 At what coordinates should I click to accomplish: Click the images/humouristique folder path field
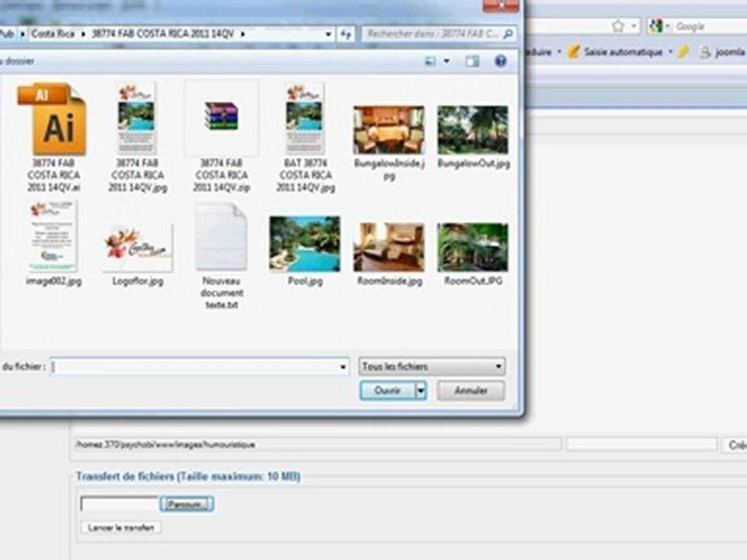coord(317,444)
